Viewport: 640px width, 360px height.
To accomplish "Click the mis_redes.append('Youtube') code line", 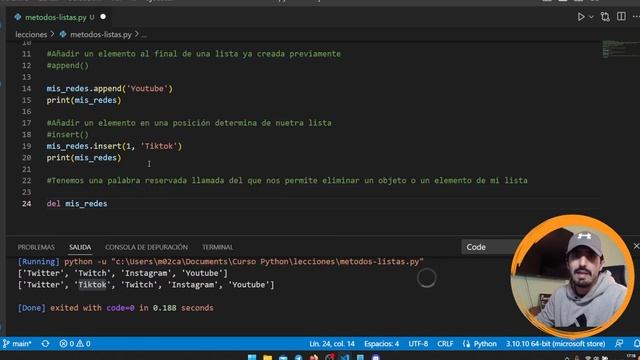I will point(109,89).
